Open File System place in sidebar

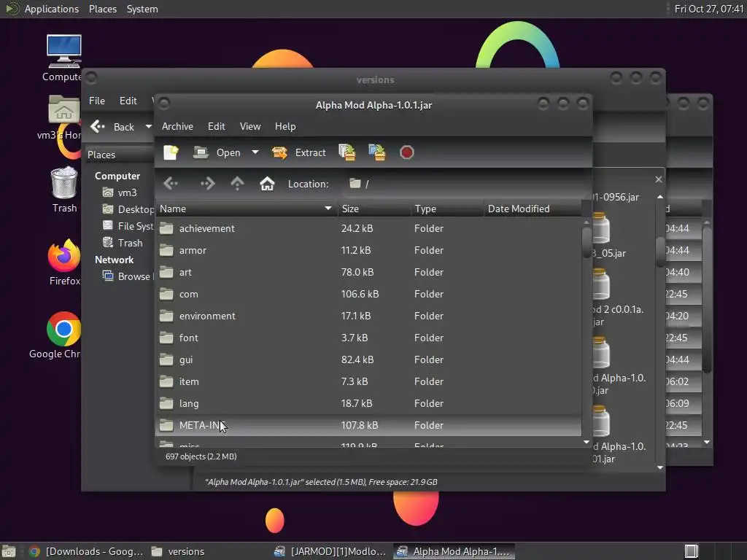coord(128,226)
